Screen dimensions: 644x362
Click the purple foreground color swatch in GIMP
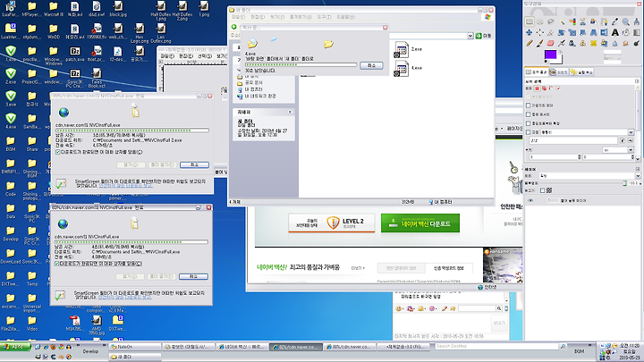[x=550, y=55]
